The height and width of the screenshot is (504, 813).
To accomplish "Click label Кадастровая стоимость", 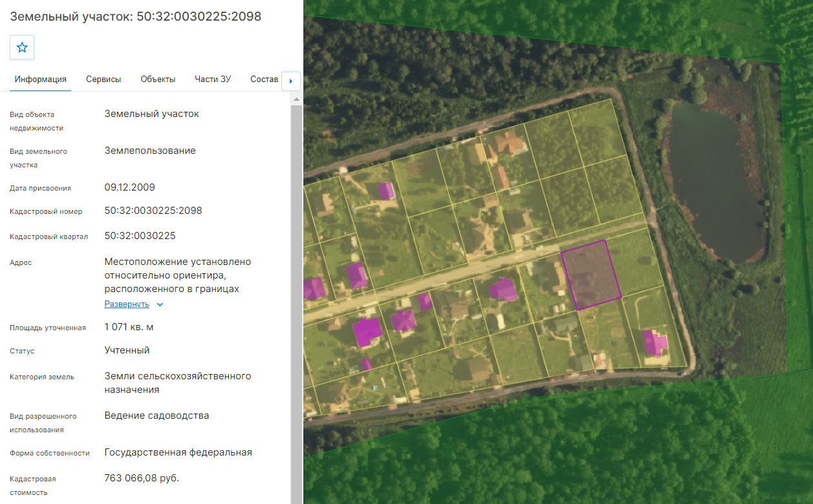I will click(x=33, y=485).
